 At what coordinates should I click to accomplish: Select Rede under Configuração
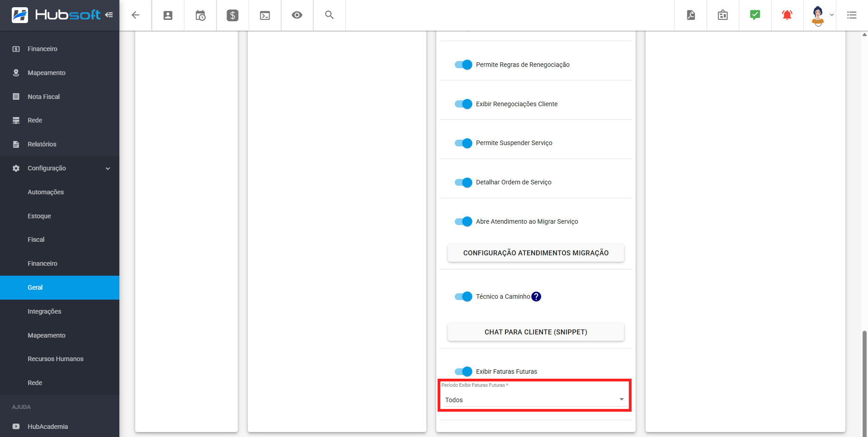(x=60, y=383)
